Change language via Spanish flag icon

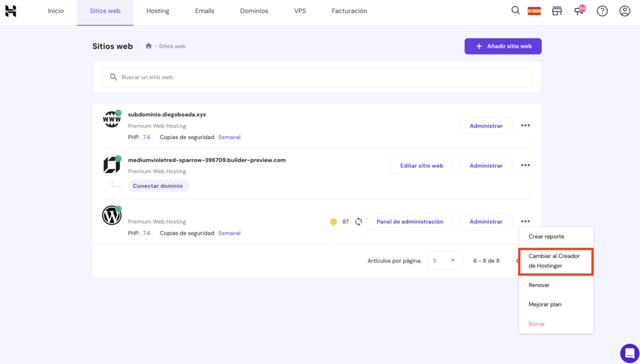tap(534, 11)
